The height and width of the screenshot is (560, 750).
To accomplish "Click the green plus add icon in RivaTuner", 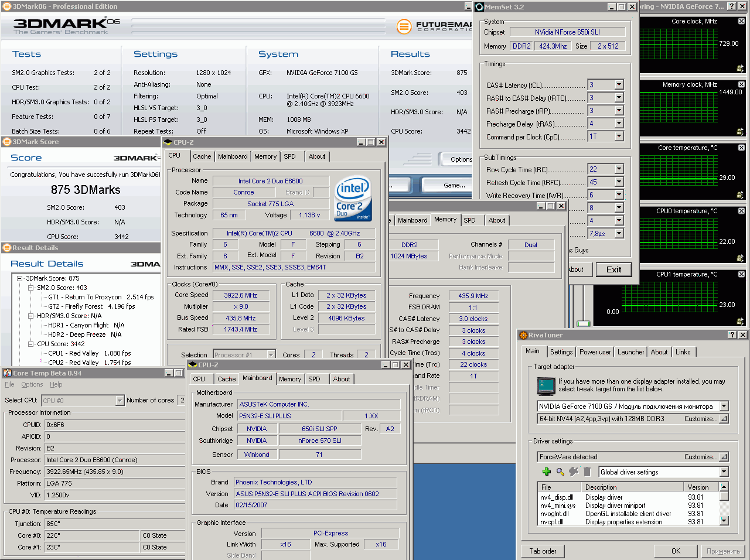I will [546, 472].
